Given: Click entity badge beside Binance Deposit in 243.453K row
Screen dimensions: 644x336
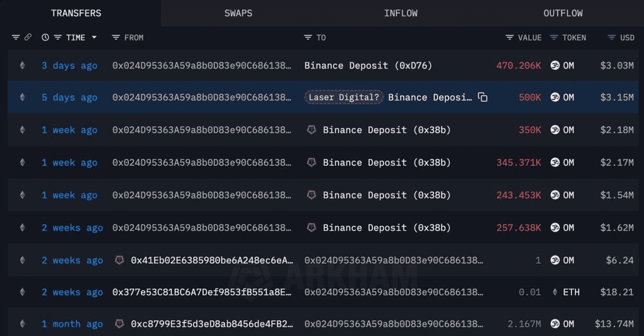Looking at the screenshot, I should pos(311,195).
